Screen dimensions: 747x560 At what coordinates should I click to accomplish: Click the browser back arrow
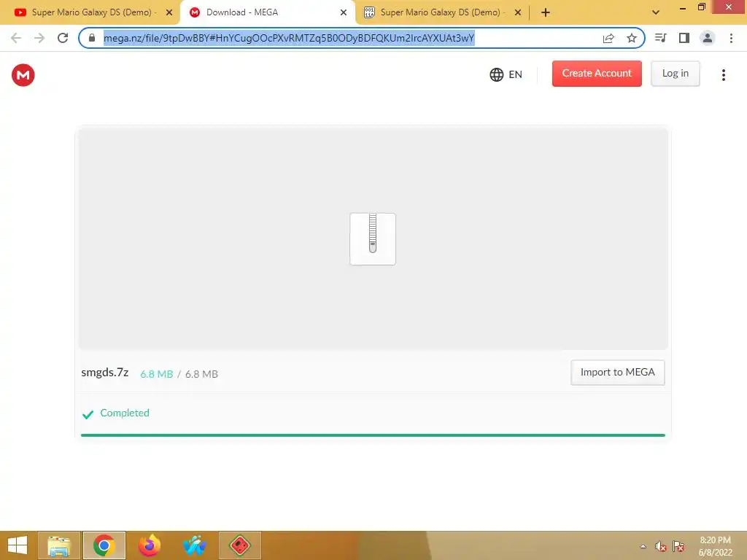[x=16, y=38]
